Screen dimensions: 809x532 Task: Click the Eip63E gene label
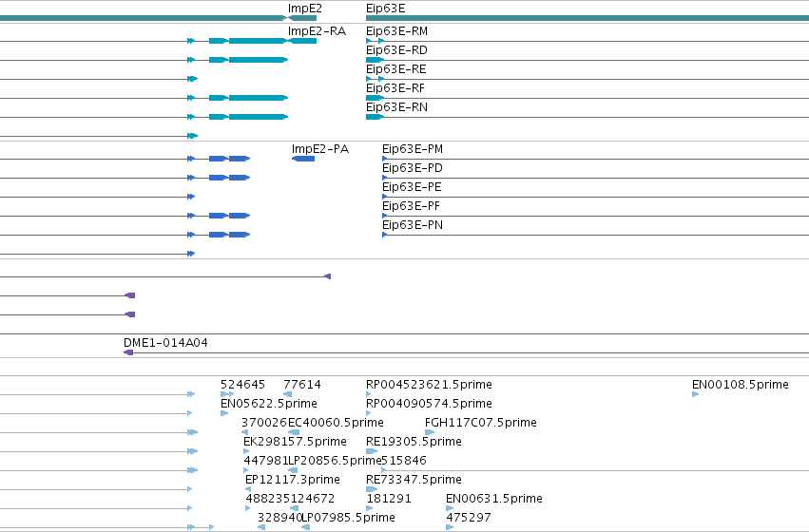pos(385,9)
